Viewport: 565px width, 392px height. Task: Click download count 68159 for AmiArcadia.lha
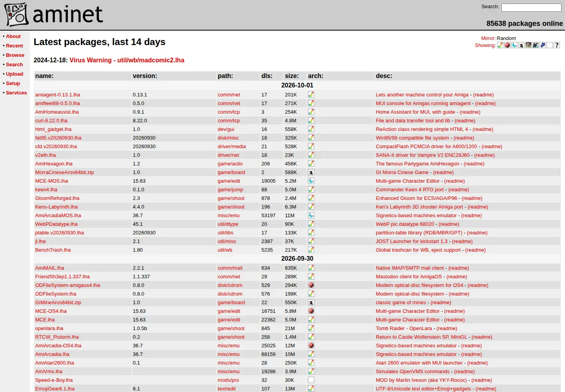point(269,354)
